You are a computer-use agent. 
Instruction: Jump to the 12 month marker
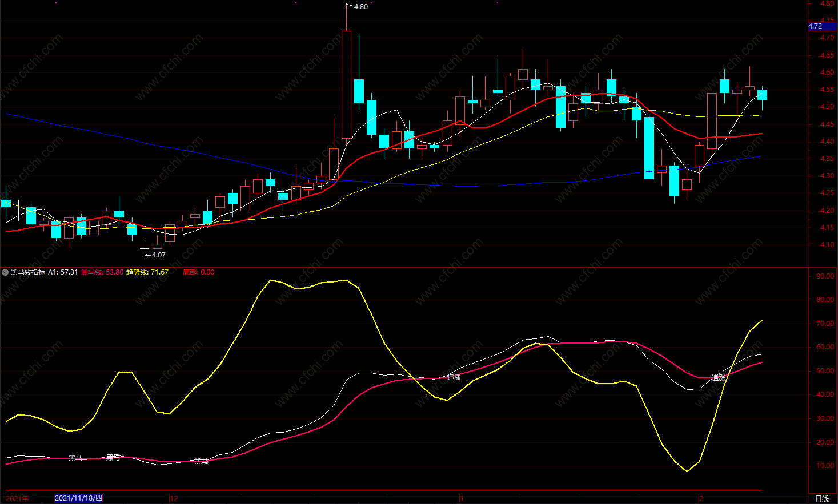pyautogui.click(x=174, y=498)
